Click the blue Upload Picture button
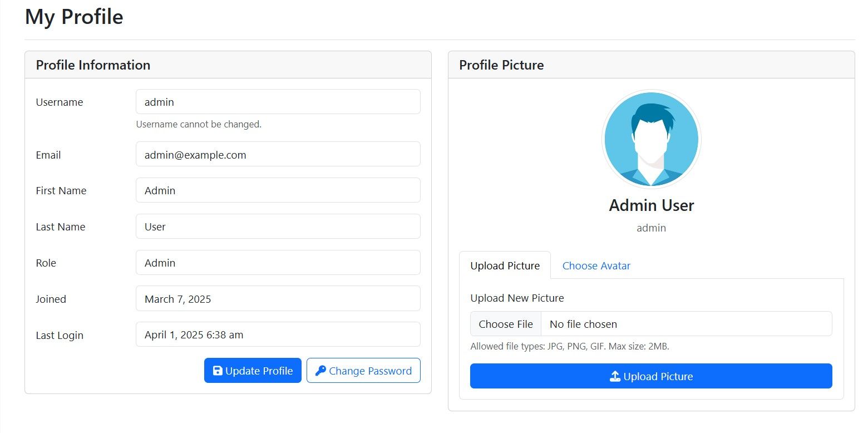Image resolution: width=868 pixels, height=433 pixels. point(651,376)
